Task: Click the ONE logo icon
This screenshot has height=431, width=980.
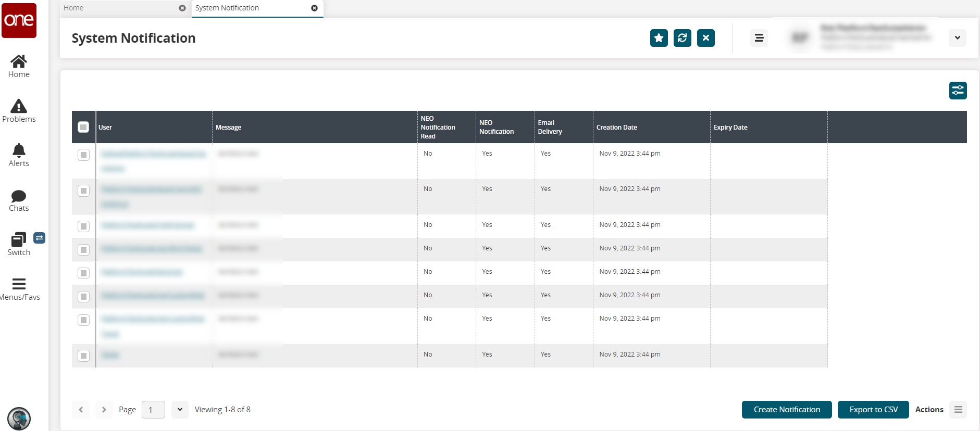Action: [19, 20]
